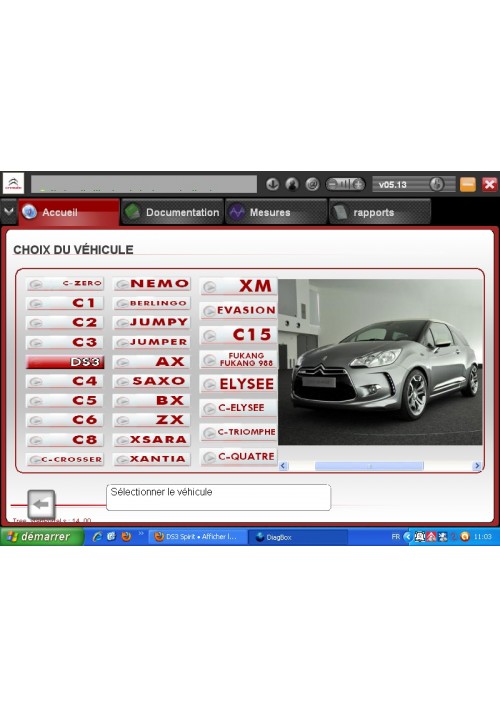The height and width of the screenshot is (717, 500).
Task: Select the XSARA vehicle
Action: coord(152,440)
